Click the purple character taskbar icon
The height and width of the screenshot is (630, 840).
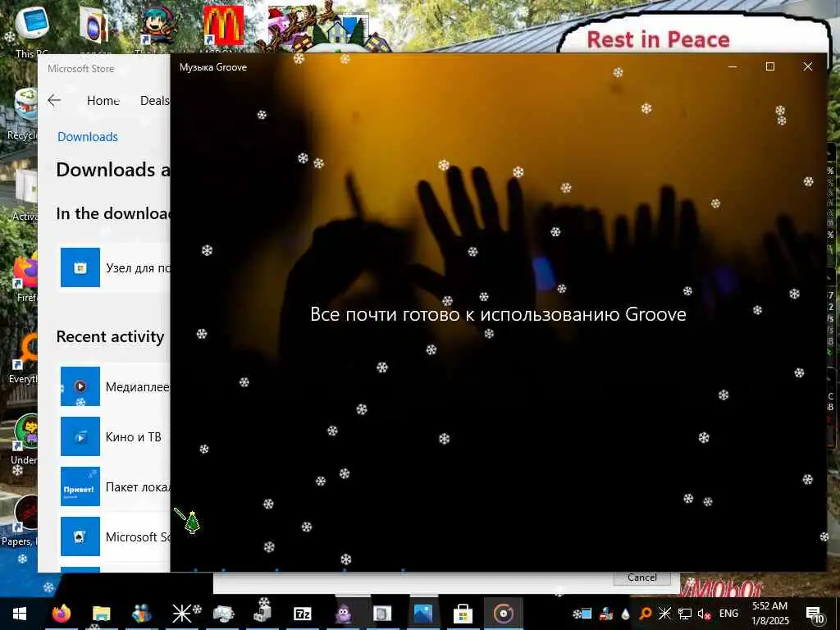pos(343,614)
